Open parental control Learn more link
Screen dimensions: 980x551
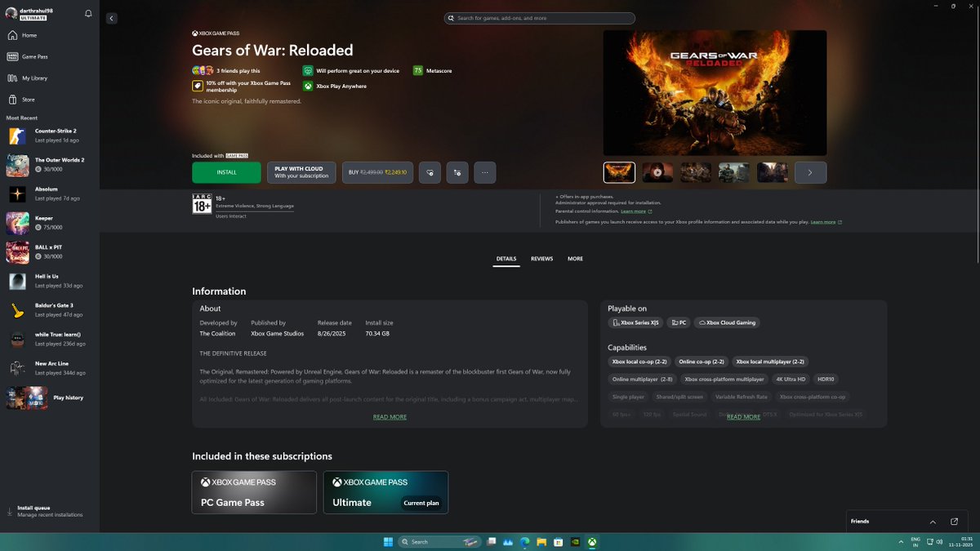click(x=636, y=211)
